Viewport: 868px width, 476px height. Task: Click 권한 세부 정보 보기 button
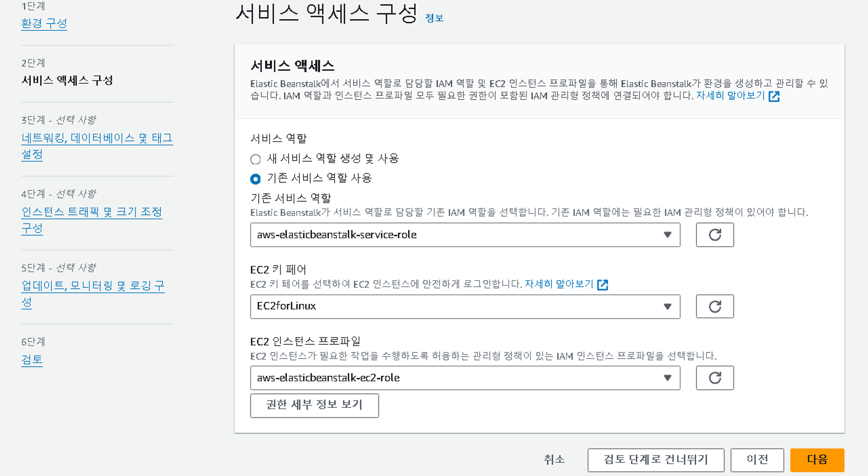point(314,405)
